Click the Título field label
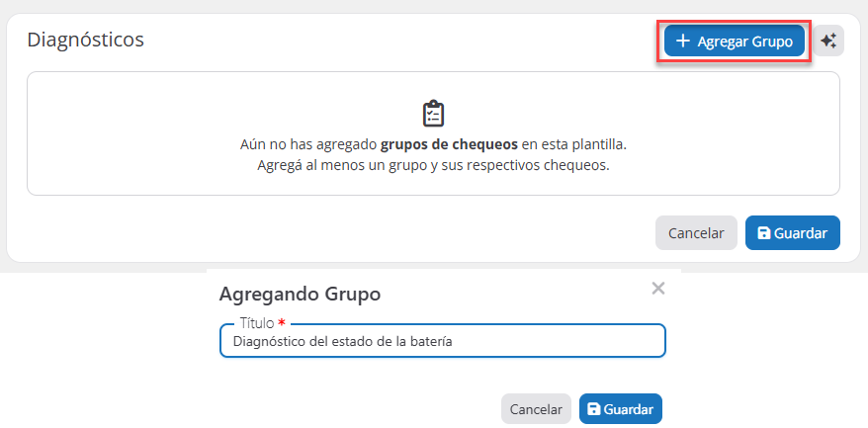Image resolution: width=868 pixels, height=428 pixels. tap(256, 323)
